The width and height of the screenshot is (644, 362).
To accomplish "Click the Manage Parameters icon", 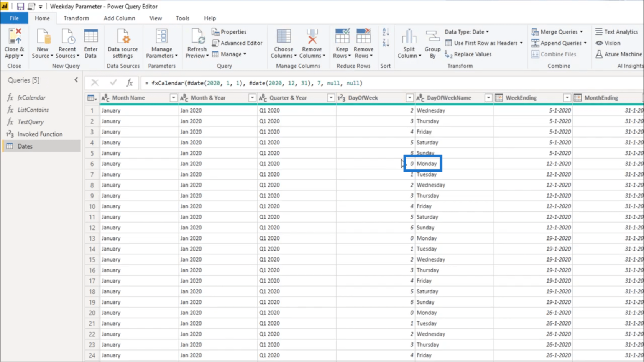I will [161, 37].
